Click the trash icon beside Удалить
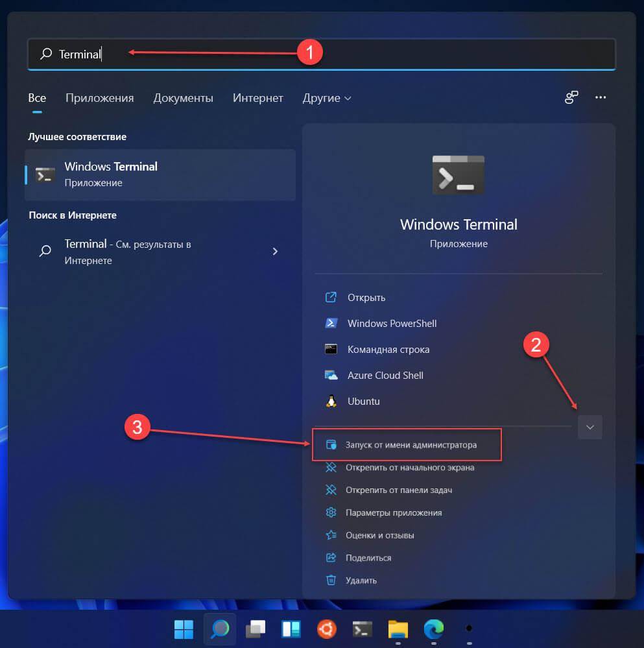 331,581
